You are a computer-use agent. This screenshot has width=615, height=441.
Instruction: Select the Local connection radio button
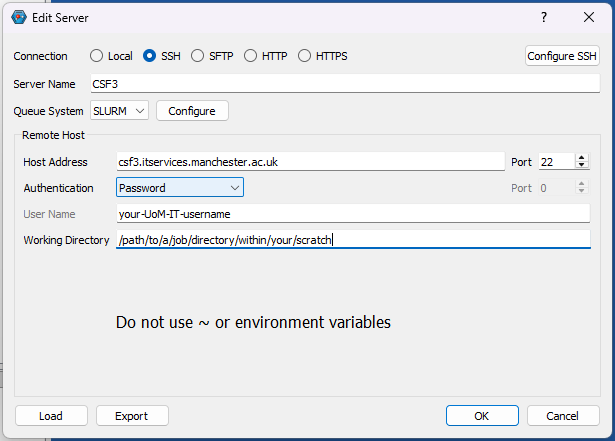97,56
